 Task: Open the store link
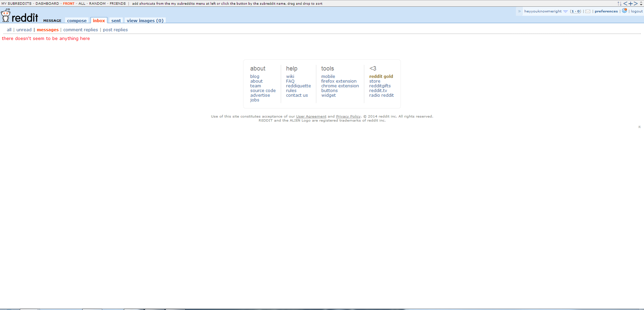pos(375,81)
